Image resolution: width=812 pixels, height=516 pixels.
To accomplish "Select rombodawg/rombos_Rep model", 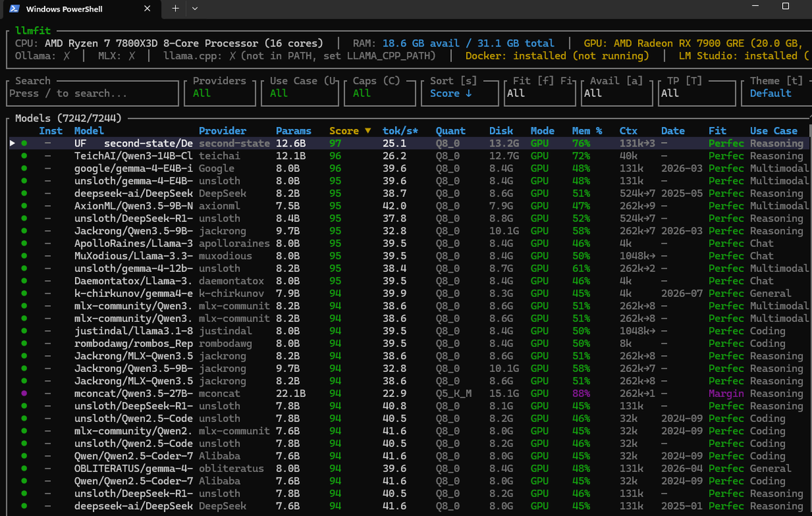I will 133,344.
